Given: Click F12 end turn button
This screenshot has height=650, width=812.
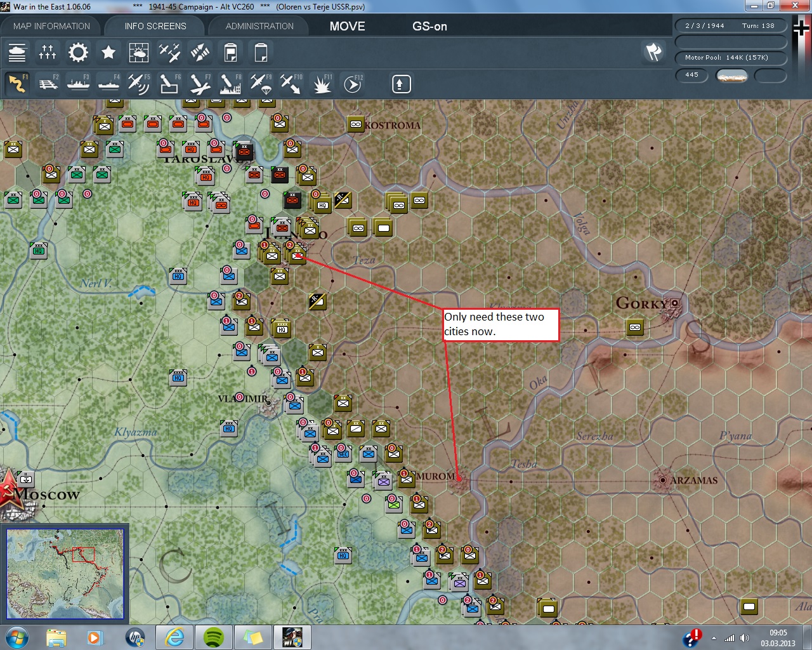Looking at the screenshot, I should pos(353,84).
